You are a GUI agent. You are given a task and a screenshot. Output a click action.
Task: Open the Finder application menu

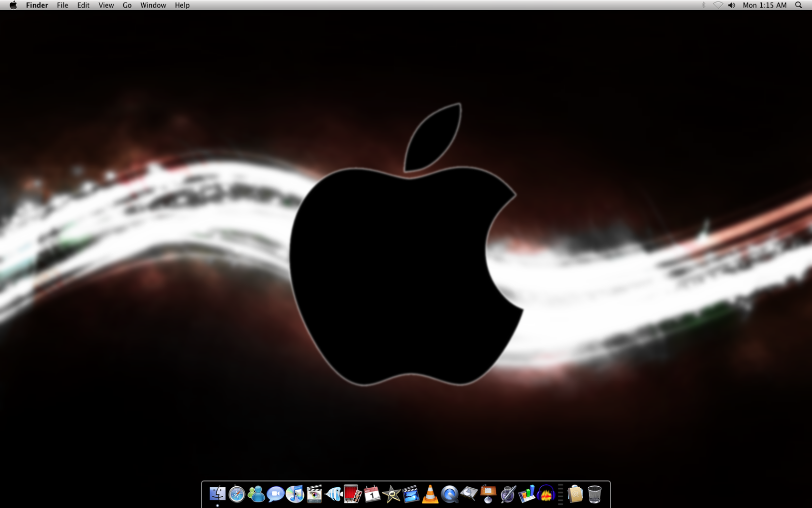coord(37,5)
